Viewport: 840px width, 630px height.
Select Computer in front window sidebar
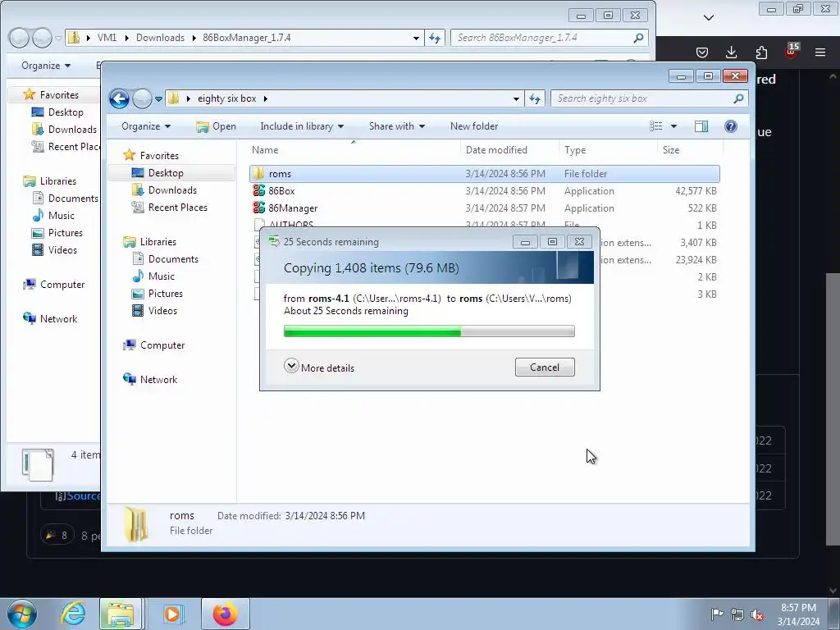[x=162, y=345]
